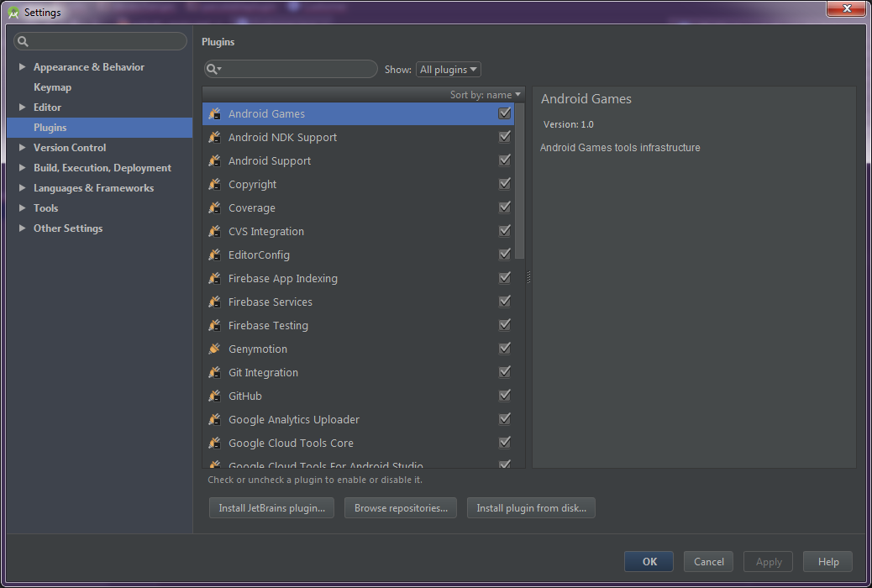Toggle the Firebase Testing checkbox

coord(504,324)
